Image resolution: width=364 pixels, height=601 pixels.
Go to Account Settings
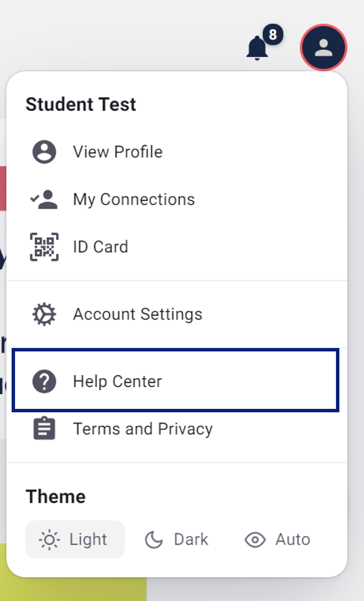click(177, 314)
